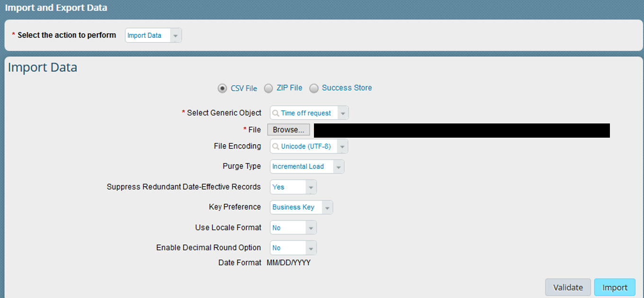The height and width of the screenshot is (298, 644).
Task: Click the File Encoding label
Action: coord(237,146)
